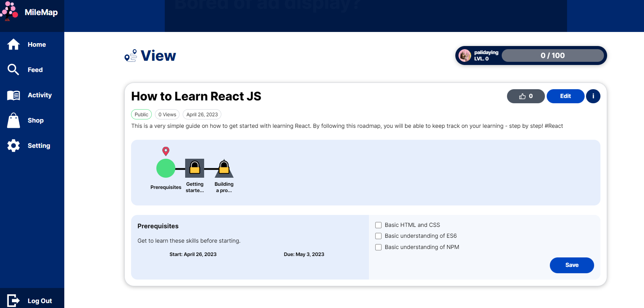Select the locked Getting started milestone
Image resolution: width=644 pixels, height=308 pixels.
point(195,168)
